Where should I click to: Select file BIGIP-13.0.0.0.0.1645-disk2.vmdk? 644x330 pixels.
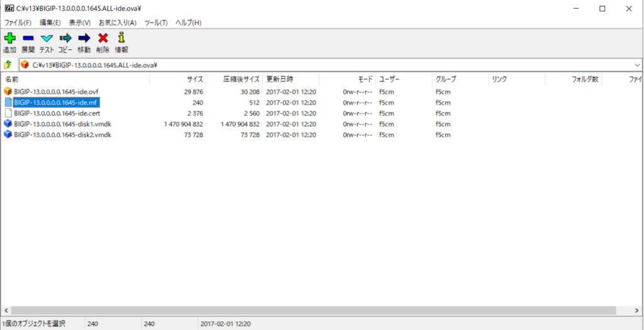[62, 134]
